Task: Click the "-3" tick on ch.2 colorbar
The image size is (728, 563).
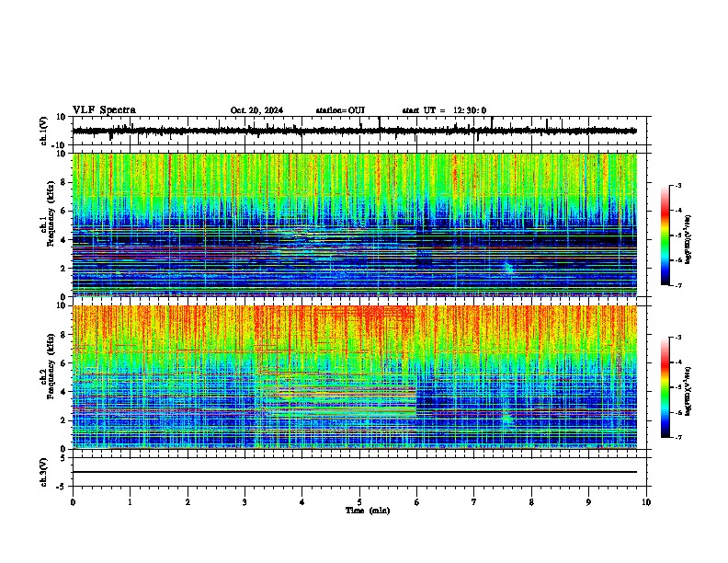Action: (677, 338)
